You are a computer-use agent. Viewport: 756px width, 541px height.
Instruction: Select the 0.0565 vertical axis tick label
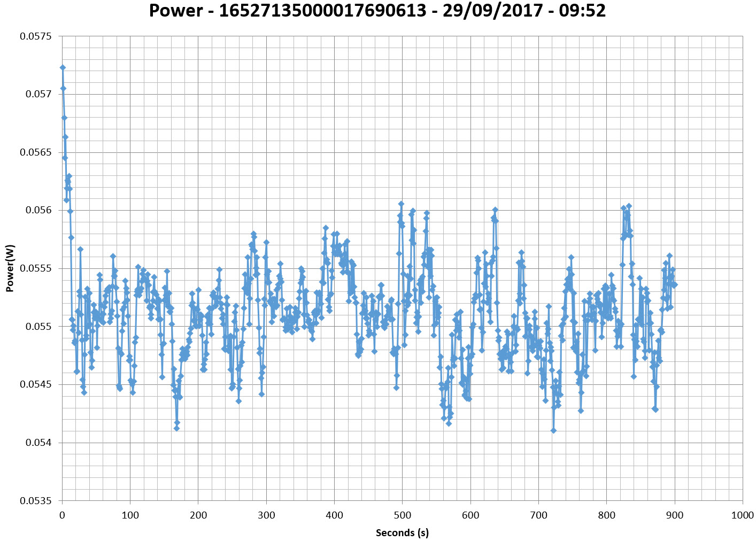(x=36, y=152)
